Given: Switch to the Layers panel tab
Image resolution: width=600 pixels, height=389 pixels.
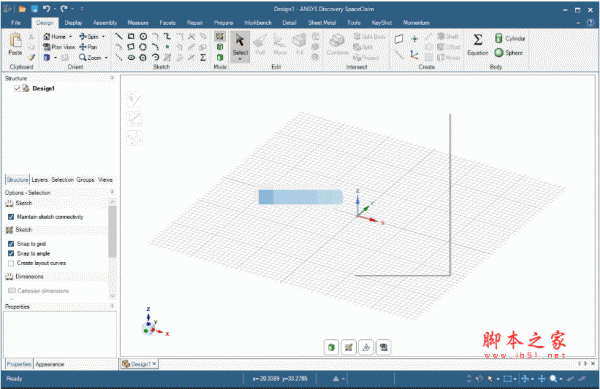Looking at the screenshot, I should [39, 180].
